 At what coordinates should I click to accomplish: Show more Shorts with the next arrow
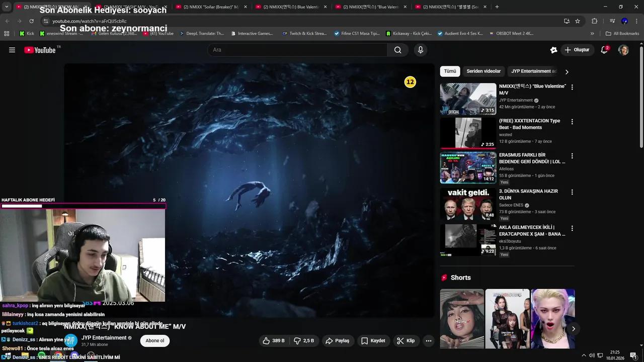click(x=573, y=329)
